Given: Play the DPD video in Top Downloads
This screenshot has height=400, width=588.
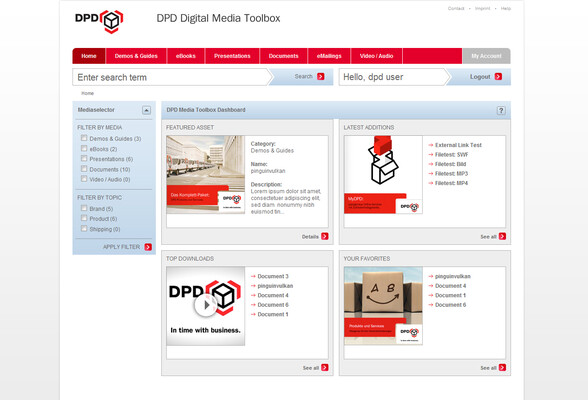Looking at the screenshot, I should coord(206,305).
